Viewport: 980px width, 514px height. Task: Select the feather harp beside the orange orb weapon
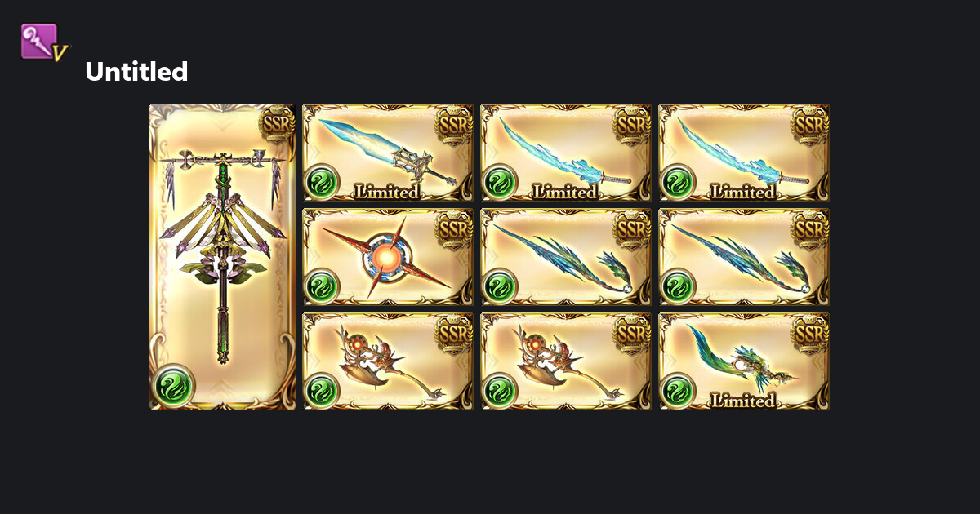point(566,257)
